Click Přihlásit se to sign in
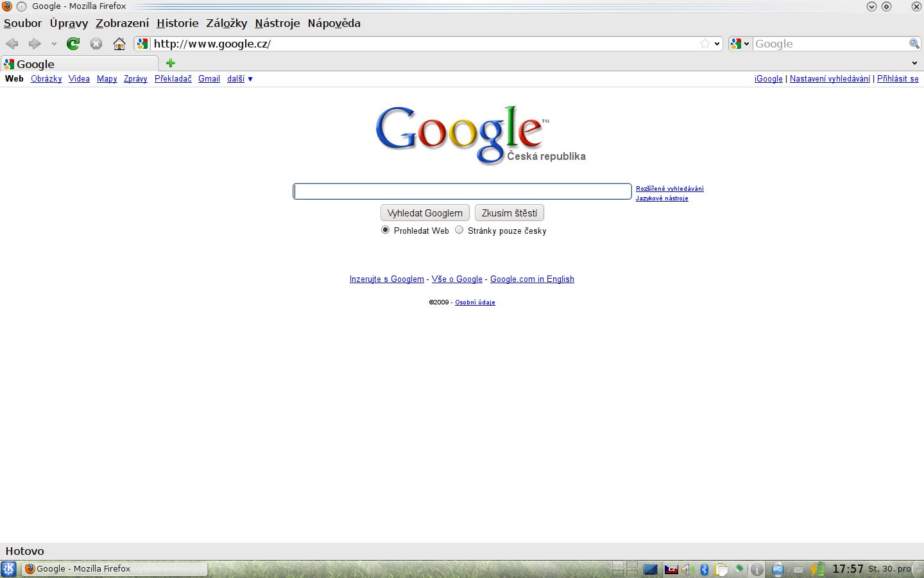The height and width of the screenshot is (578, 924). click(x=898, y=79)
